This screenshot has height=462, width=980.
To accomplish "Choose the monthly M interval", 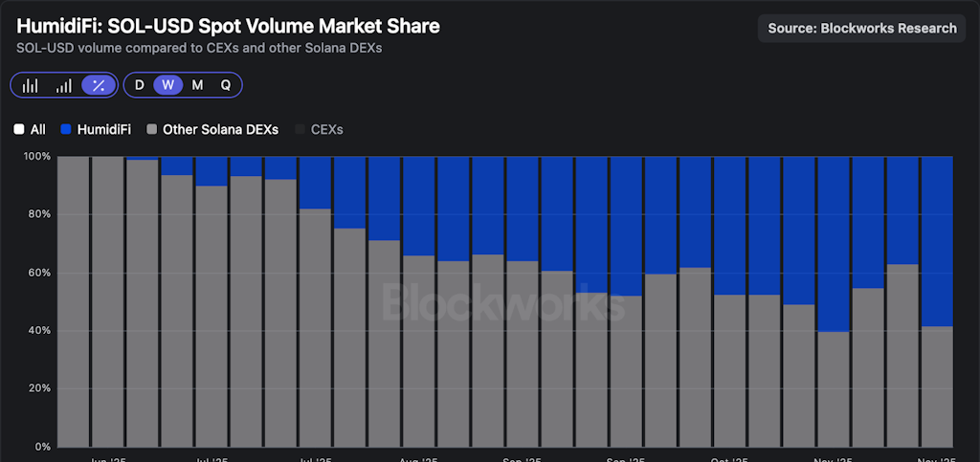I will (x=197, y=85).
